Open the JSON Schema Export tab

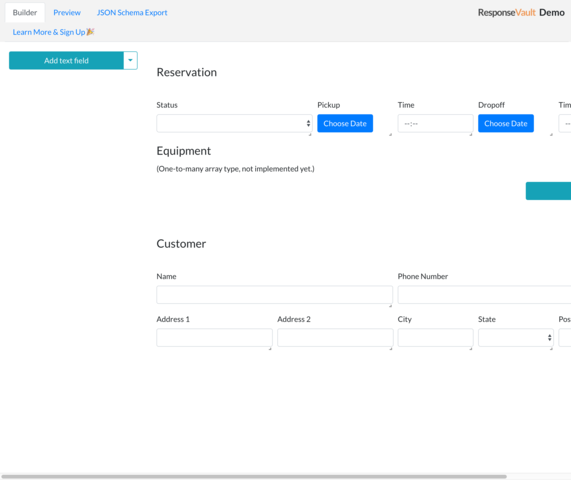(132, 13)
